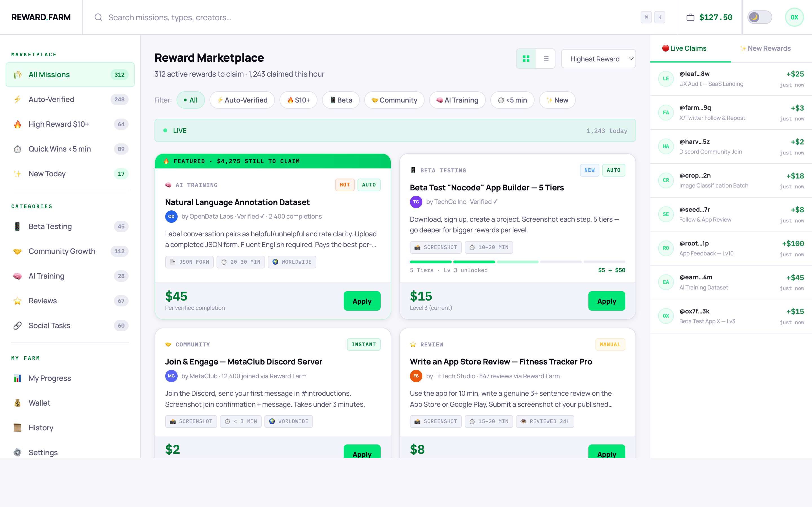Image resolution: width=812 pixels, height=507 pixels.
Task: Click the sort dropdown chevron arrow
Action: click(631, 59)
